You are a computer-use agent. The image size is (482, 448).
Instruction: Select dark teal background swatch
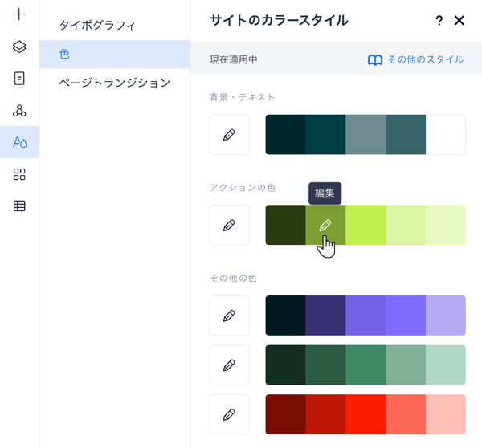[325, 135]
